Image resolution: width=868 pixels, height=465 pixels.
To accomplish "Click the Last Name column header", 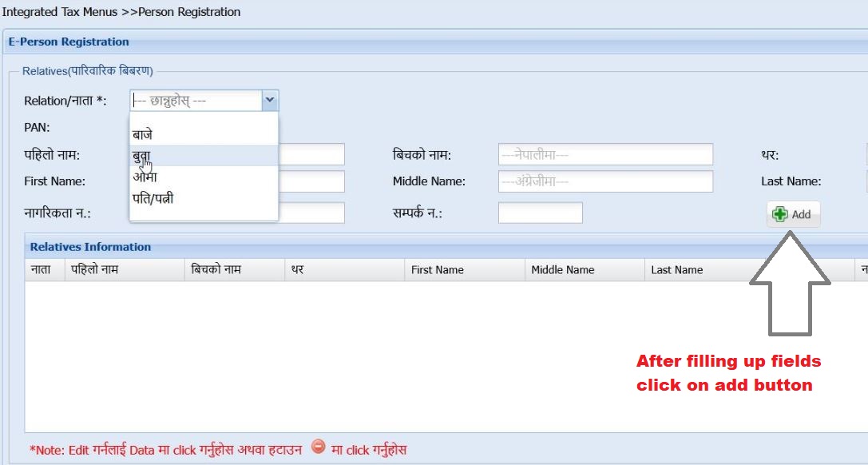I will pos(676,269).
